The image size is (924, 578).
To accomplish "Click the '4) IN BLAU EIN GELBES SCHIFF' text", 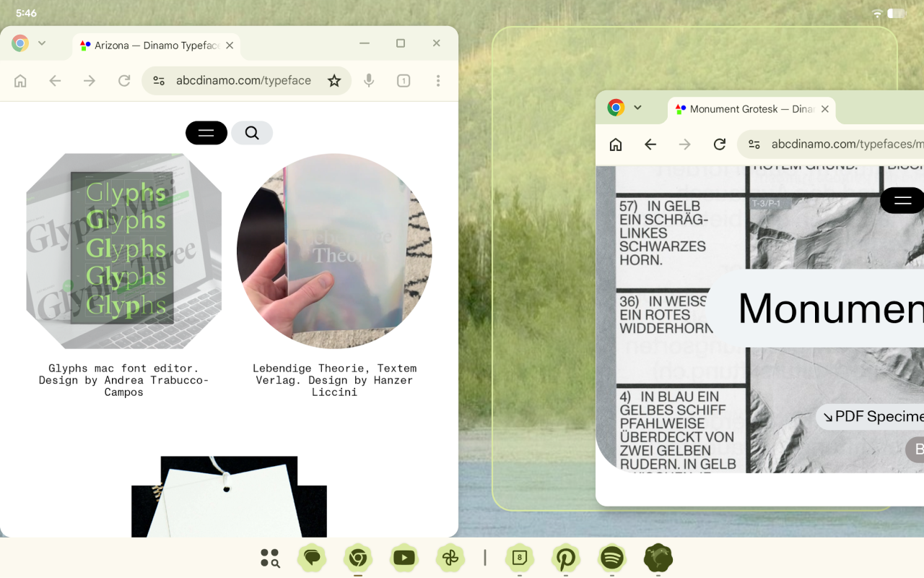I will tap(677, 431).
